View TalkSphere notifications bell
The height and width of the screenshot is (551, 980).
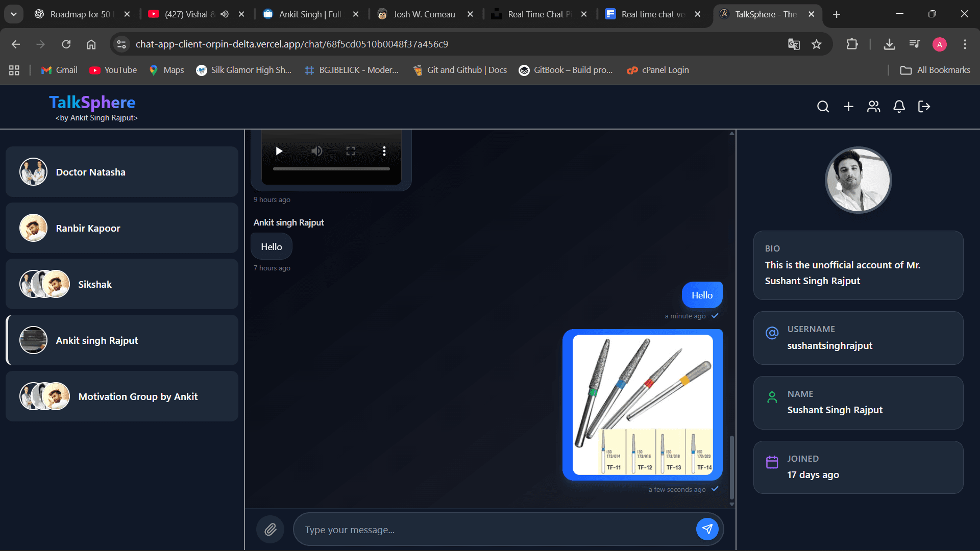(x=899, y=107)
